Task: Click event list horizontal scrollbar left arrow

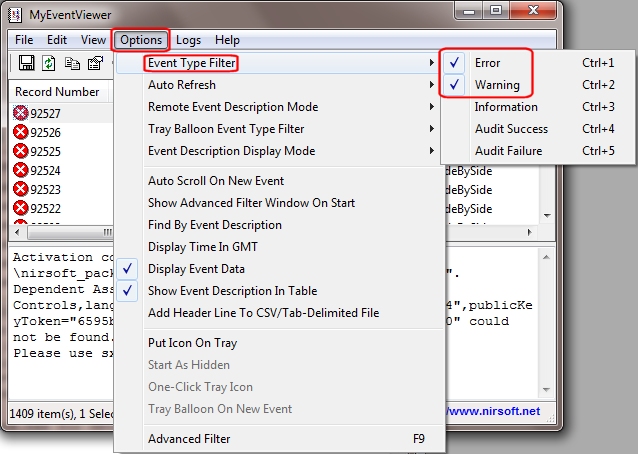Action: 17,232
